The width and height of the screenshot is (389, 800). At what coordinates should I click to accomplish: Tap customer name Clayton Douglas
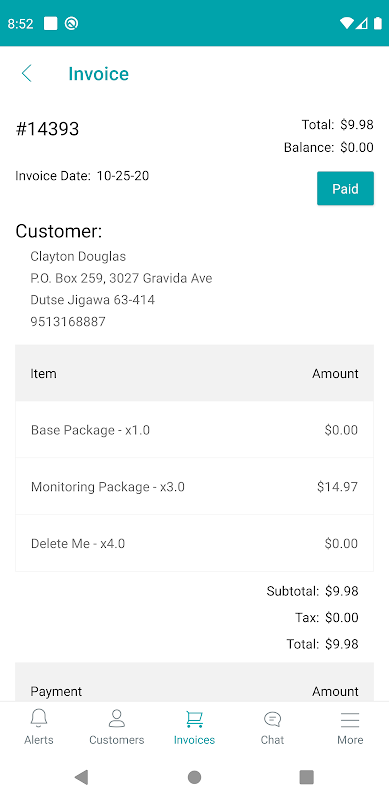pos(78,256)
